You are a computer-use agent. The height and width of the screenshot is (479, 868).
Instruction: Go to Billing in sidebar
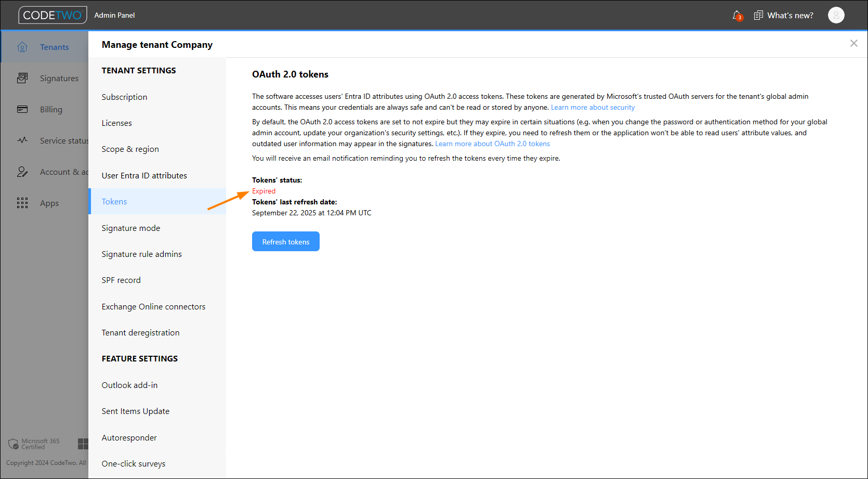[x=51, y=109]
